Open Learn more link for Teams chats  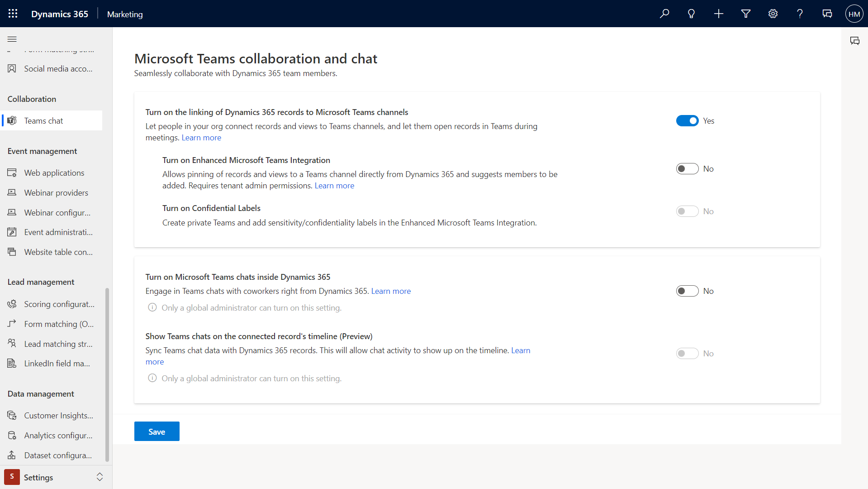pyautogui.click(x=391, y=291)
